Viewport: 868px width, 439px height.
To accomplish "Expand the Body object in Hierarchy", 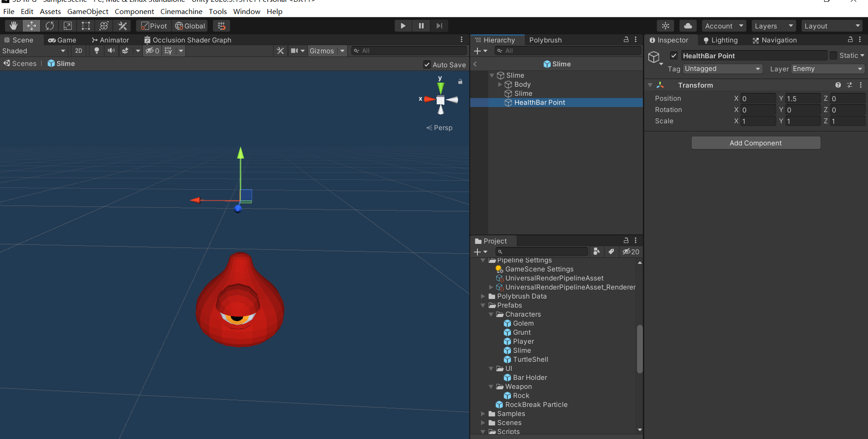I will tap(500, 84).
